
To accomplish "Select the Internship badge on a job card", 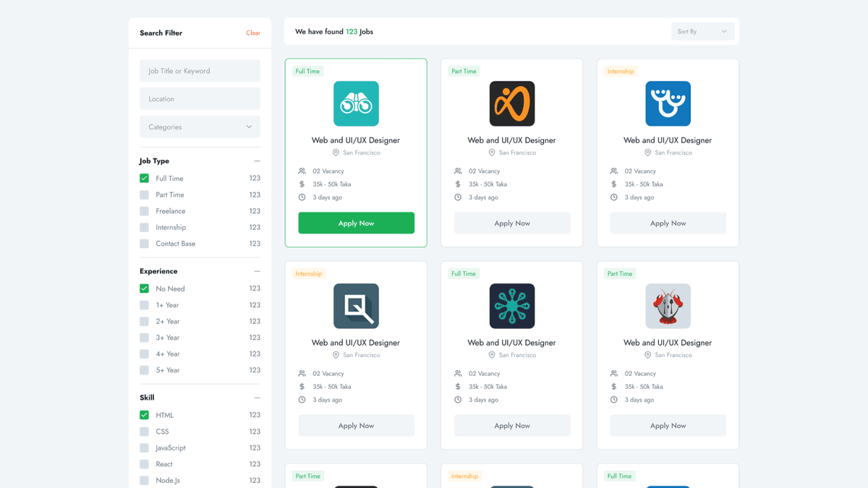I will 620,71.
